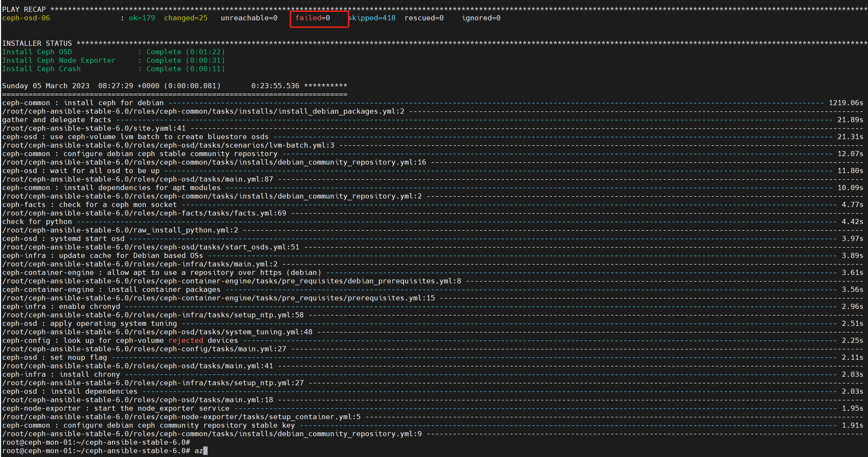
Task: Click the total runtime '0:23:55.536'
Action: pyautogui.click(x=275, y=86)
